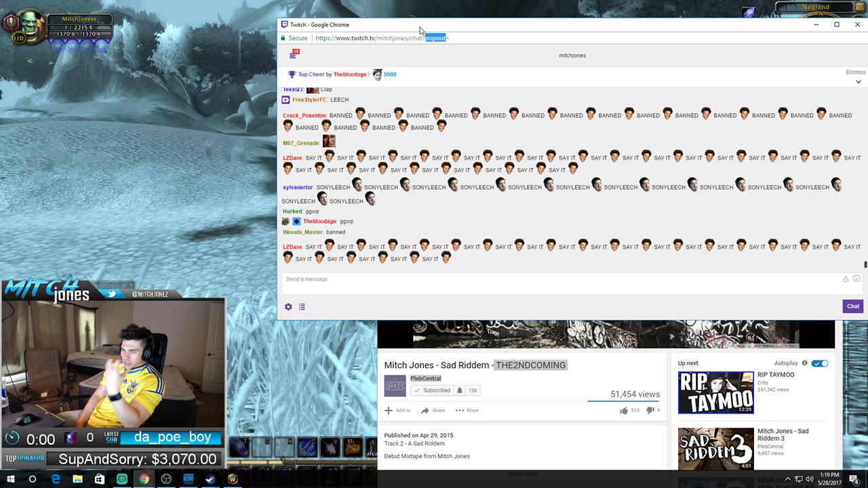Click the subscriber count 12K
This screenshot has width=868, height=488.
(473, 390)
